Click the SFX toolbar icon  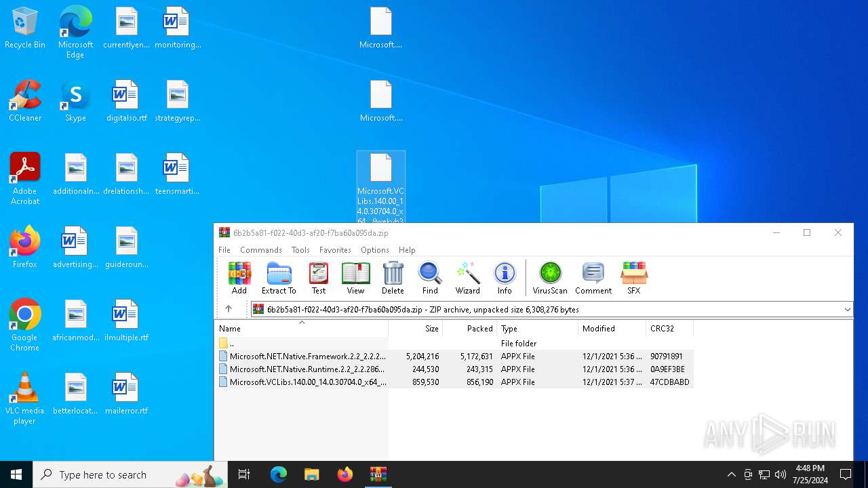pos(634,278)
